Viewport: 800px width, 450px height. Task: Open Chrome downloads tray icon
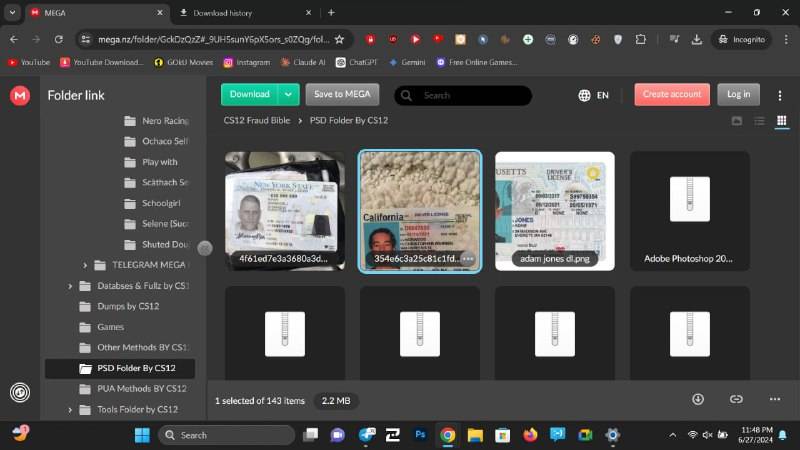(x=696, y=39)
